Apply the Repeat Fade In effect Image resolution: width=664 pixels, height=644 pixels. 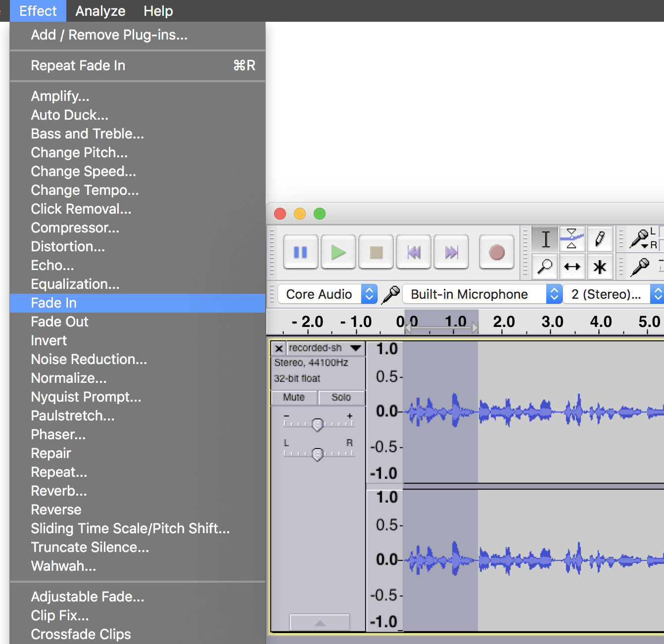(x=78, y=65)
